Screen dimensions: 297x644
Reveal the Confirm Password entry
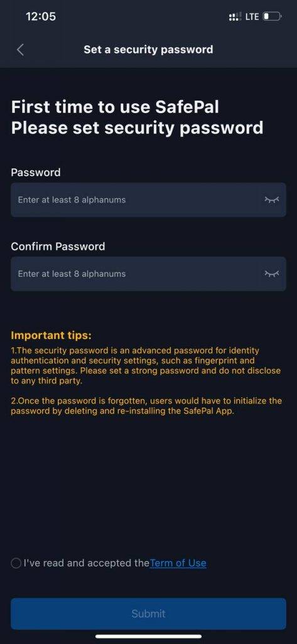(271, 274)
